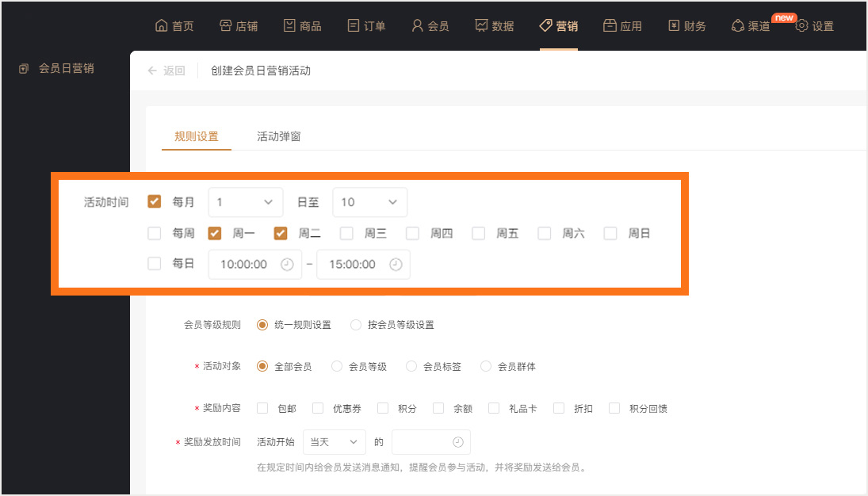Expand the end day dropdown showing 10
Viewport: 868px width, 496px height.
[x=369, y=202]
